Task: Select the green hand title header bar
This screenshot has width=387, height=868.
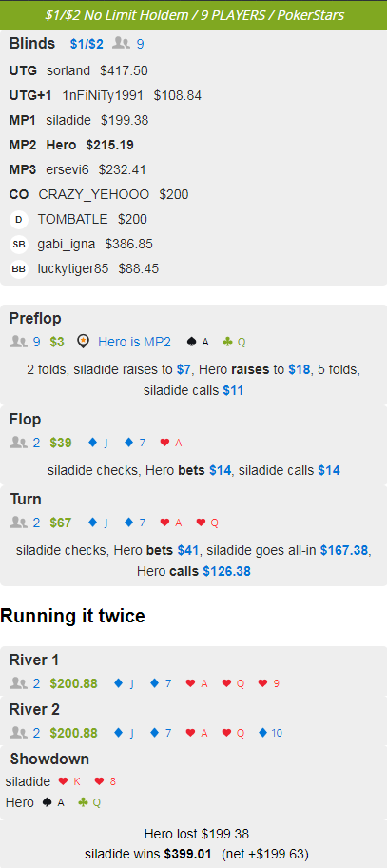Action: 194,15
